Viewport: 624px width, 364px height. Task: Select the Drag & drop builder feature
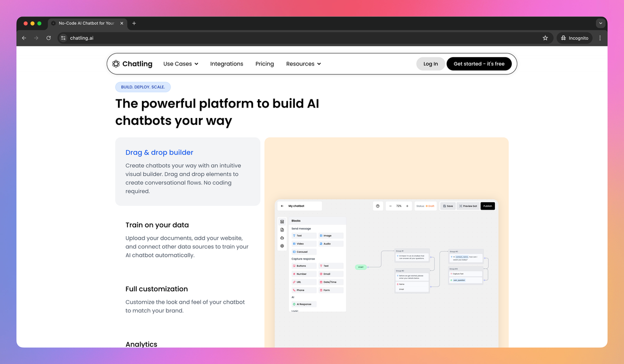(188, 172)
